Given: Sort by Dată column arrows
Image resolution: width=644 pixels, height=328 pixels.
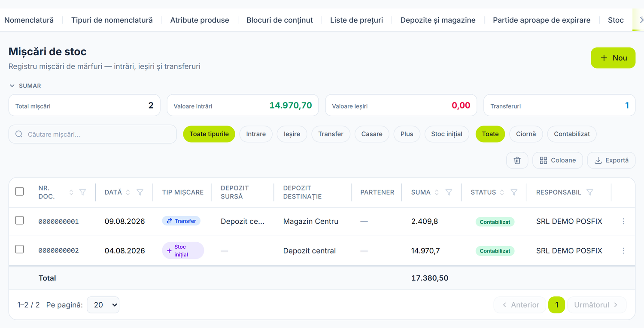Looking at the screenshot, I should 128,193.
